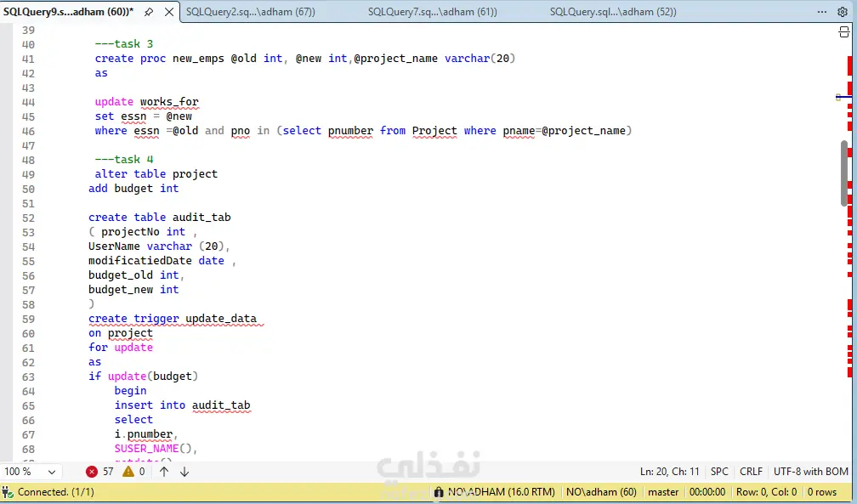
Task: Click the vertical scrollbar thumb
Action: click(844, 173)
